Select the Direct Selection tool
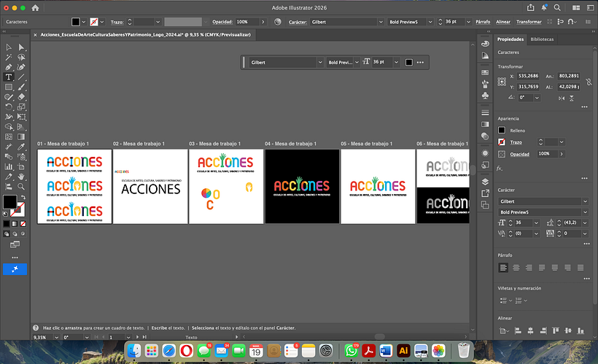Viewport: 598px width, 364px height. 21,47
